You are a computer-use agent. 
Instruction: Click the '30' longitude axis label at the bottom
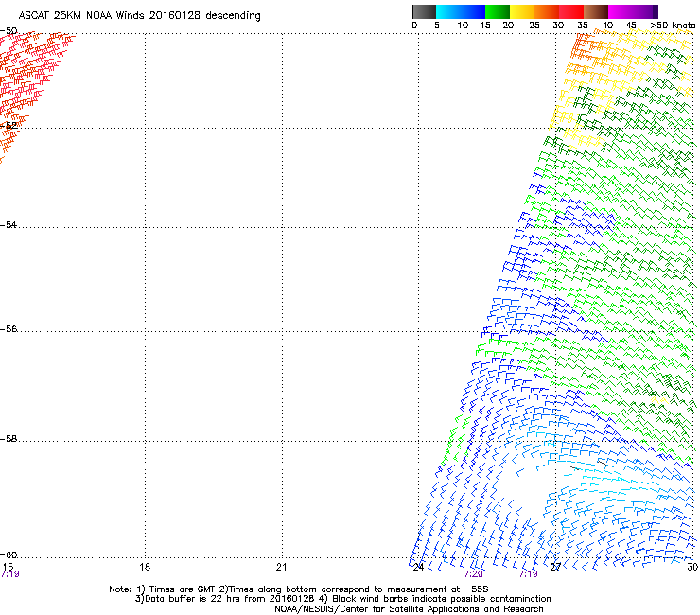[x=692, y=567]
